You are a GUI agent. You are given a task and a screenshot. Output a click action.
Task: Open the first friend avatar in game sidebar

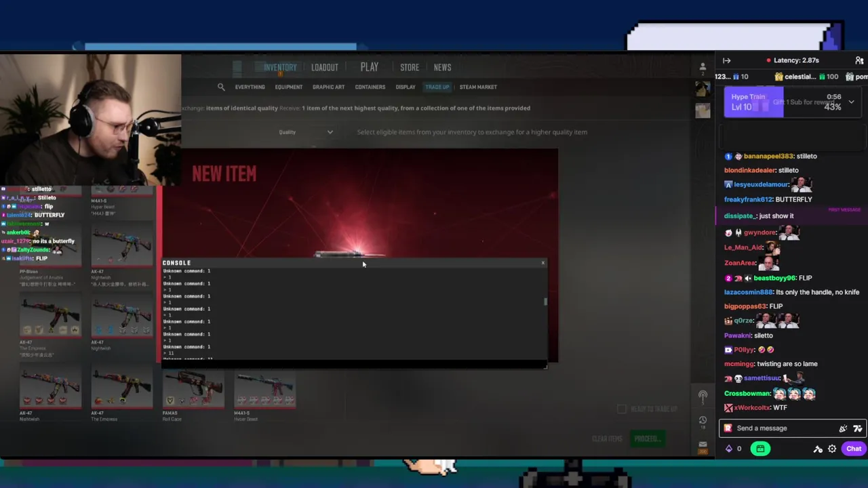tap(703, 89)
